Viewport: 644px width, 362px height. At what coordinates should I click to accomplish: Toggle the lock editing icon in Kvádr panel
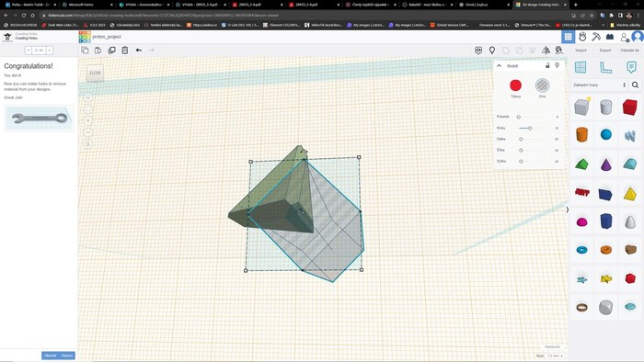pos(547,65)
